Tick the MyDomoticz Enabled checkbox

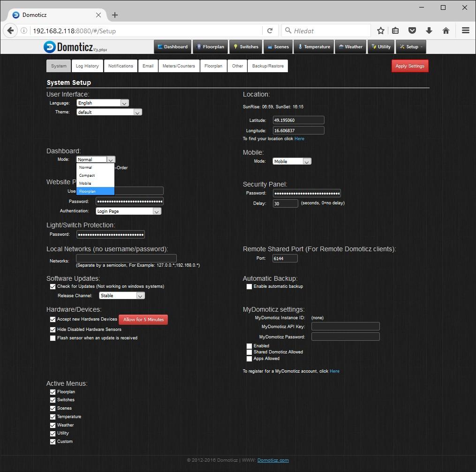249,346
